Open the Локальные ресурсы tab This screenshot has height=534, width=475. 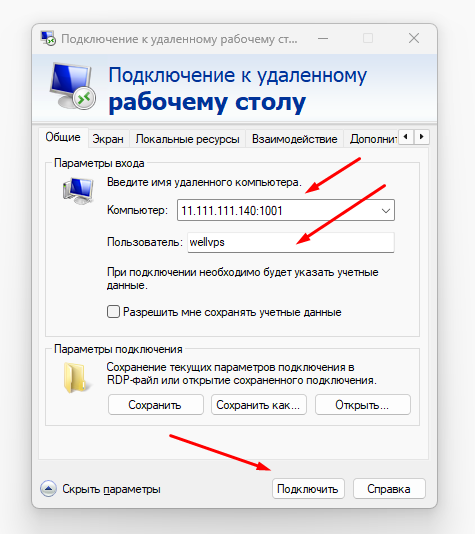click(x=187, y=139)
